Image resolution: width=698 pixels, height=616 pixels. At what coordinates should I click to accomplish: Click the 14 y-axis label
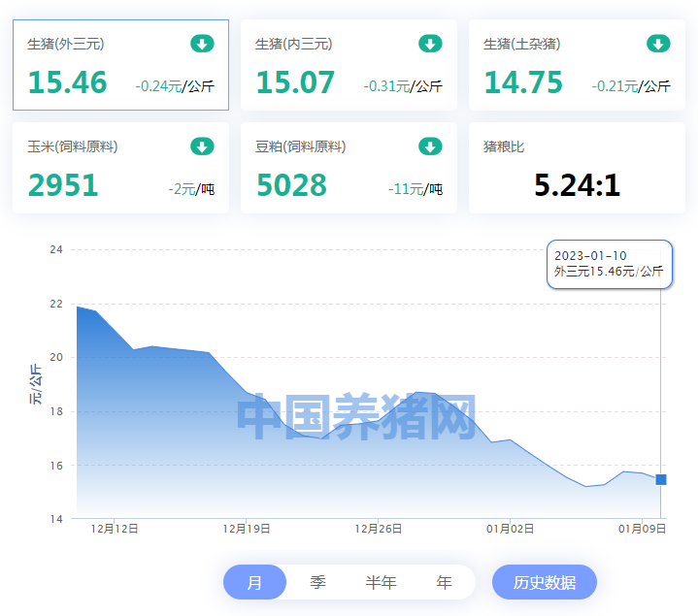[56, 519]
